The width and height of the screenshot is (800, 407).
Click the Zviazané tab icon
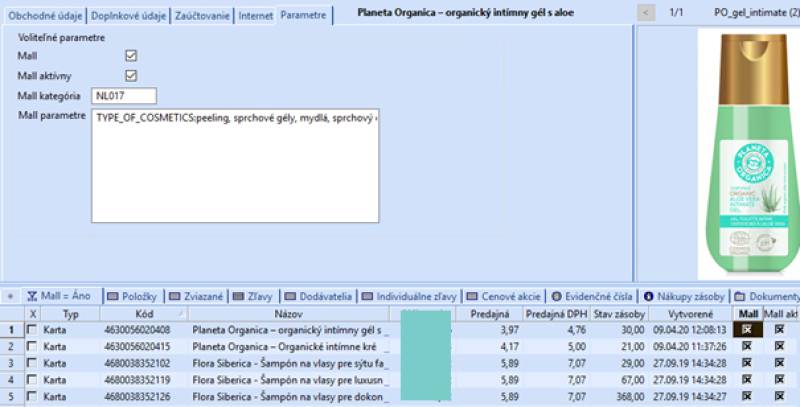point(175,296)
